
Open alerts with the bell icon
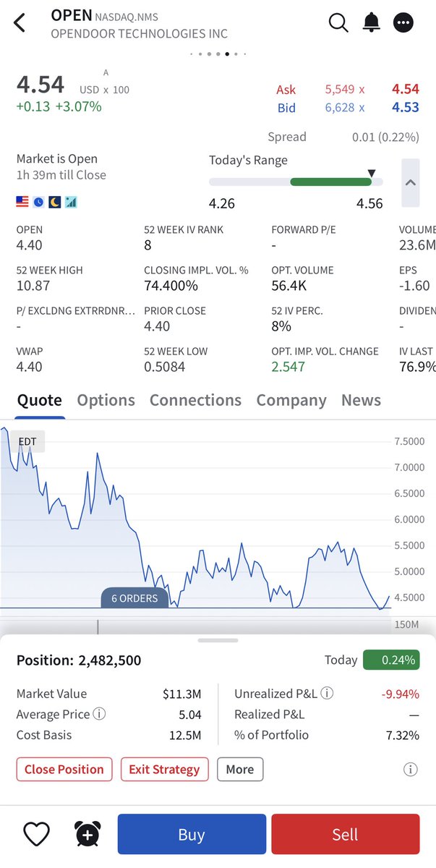372,22
